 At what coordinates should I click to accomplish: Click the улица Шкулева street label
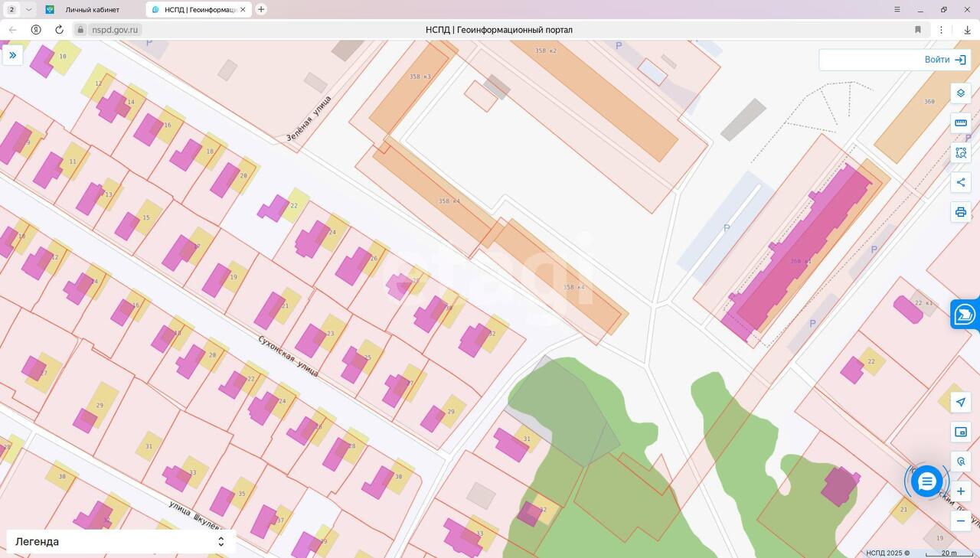[x=194, y=516]
